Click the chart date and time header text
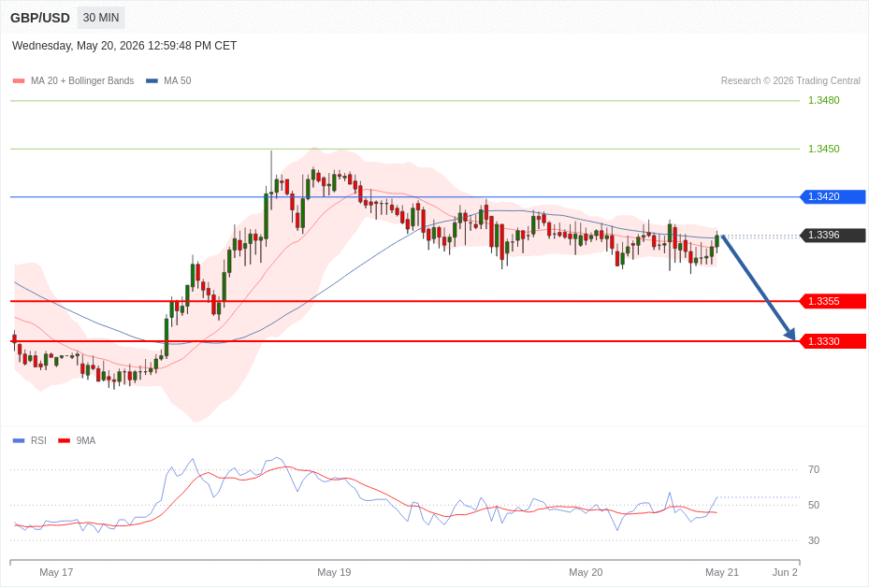The height and width of the screenshot is (588, 869). click(x=124, y=46)
